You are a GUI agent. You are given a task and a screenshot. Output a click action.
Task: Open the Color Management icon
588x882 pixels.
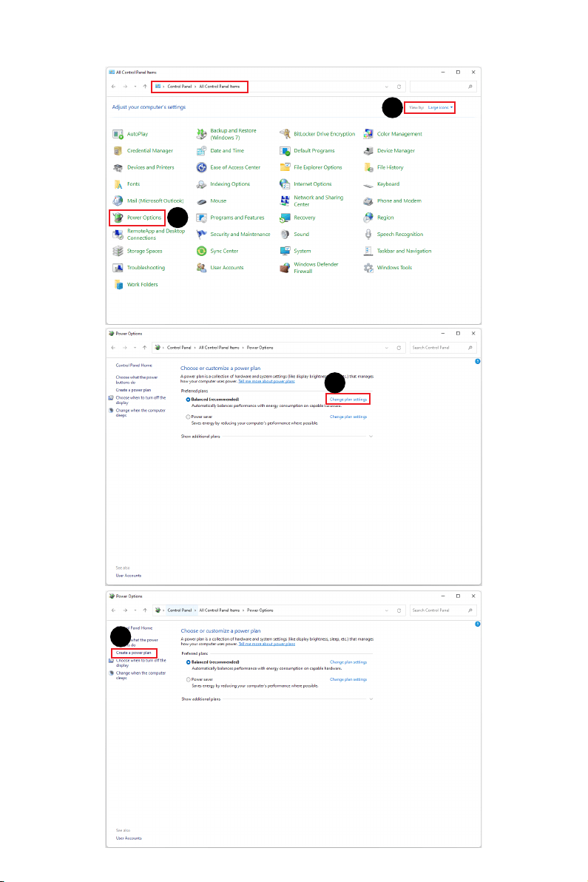[368, 134]
